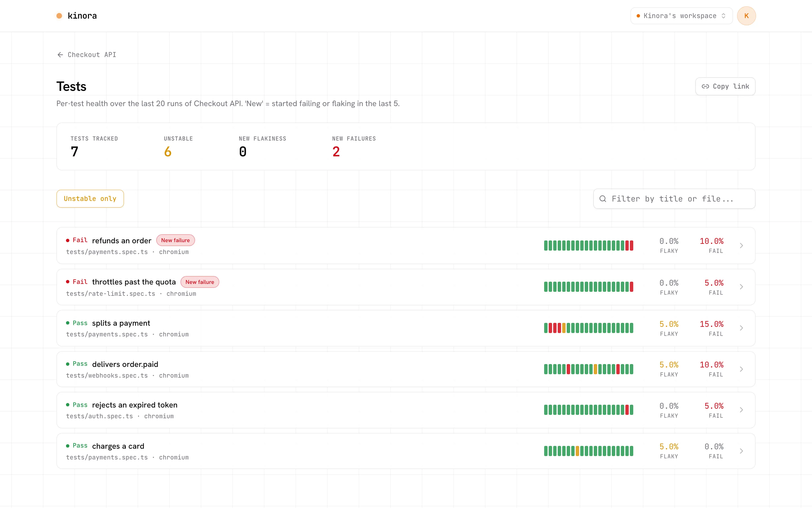Click run history bars for throttles past the quota
The image size is (812, 508).
(x=588, y=287)
